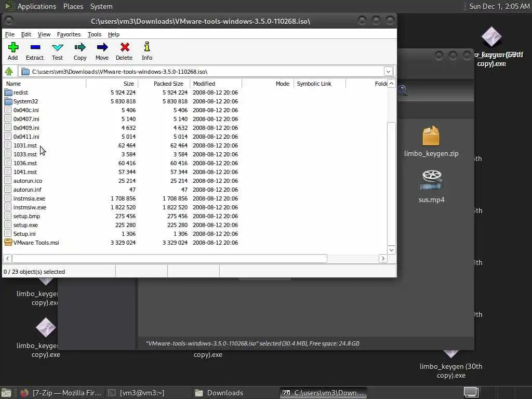Viewport: 532px width, 399px height.
Task: Click the desktop keygen icon under the clock
Action: [x=491, y=37]
